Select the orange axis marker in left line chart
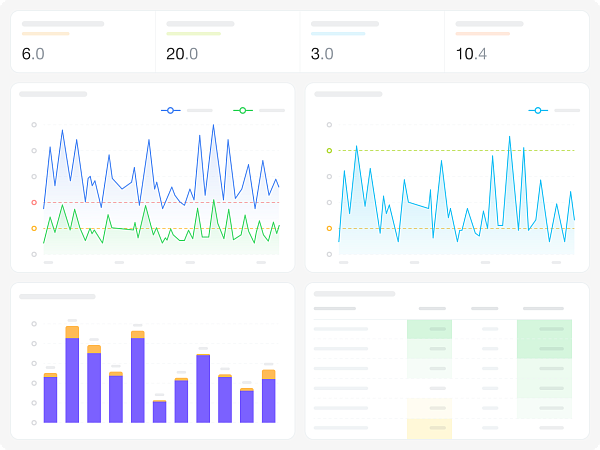This screenshot has height=450, width=600. tap(34, 228)
